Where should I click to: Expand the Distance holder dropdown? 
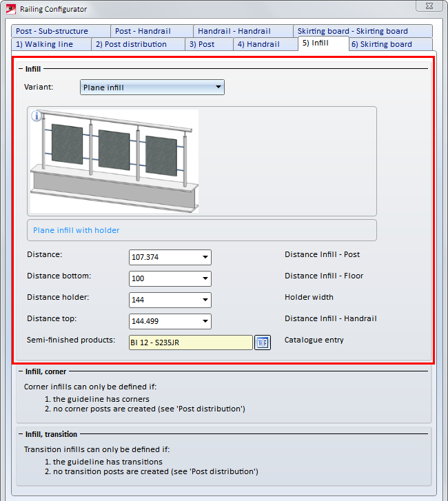click(205, 300)
